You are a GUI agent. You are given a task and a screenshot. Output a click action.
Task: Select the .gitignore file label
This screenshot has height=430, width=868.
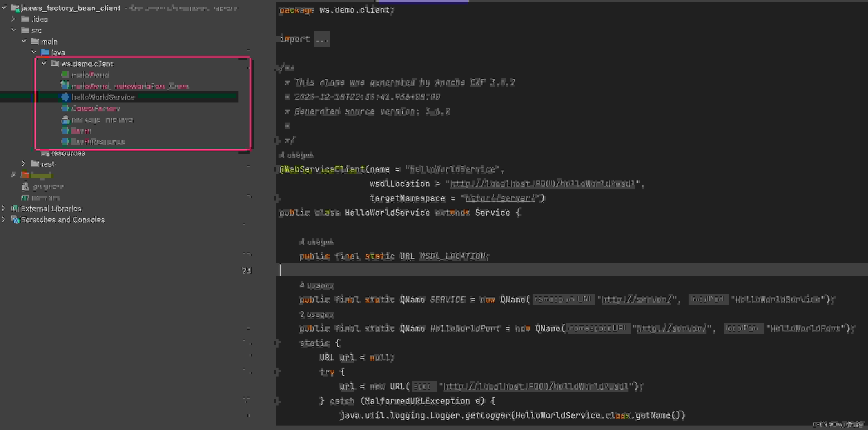coord(48,186)
